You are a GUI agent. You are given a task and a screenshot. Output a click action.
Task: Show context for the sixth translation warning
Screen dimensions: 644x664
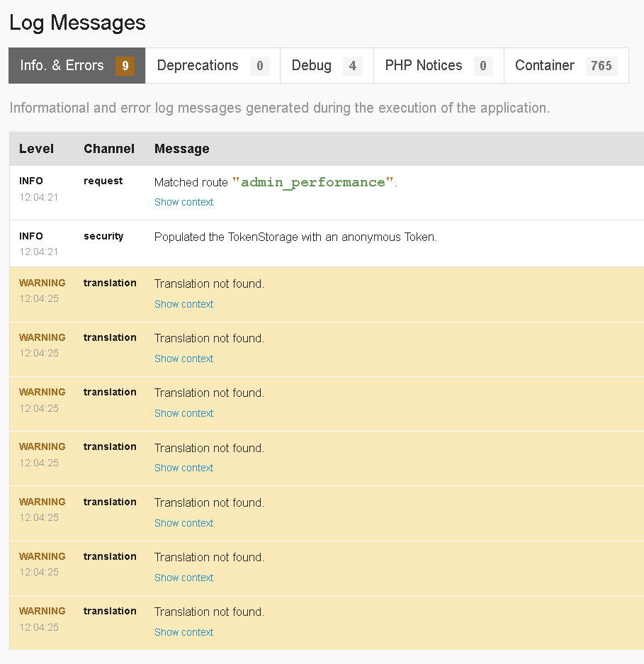coord(183,578)
